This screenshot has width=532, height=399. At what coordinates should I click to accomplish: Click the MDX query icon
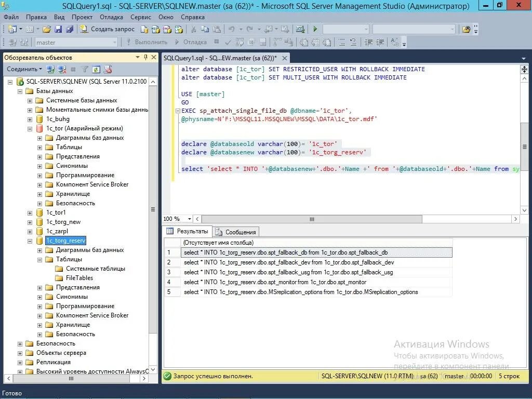pyautogui.click(x=156, y=29)
